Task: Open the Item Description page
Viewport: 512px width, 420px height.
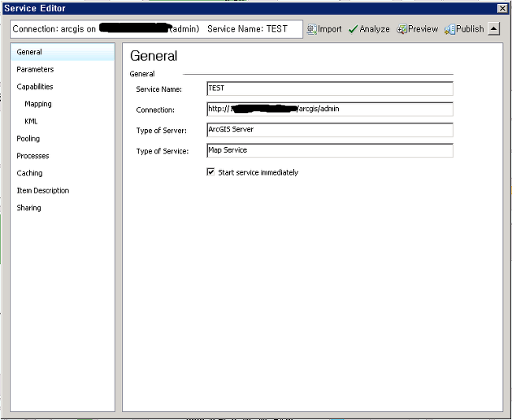Action: pyautogui.click(x=43, y=190)
